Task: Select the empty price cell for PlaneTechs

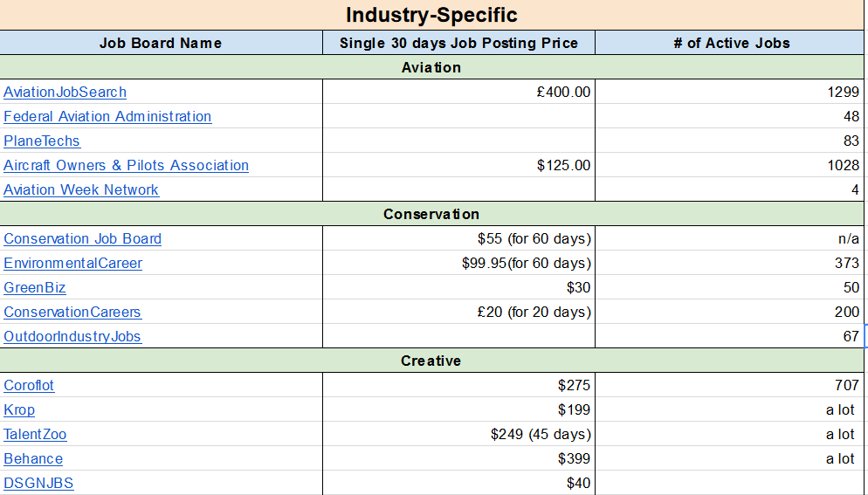Action: (x=459, y=141)
